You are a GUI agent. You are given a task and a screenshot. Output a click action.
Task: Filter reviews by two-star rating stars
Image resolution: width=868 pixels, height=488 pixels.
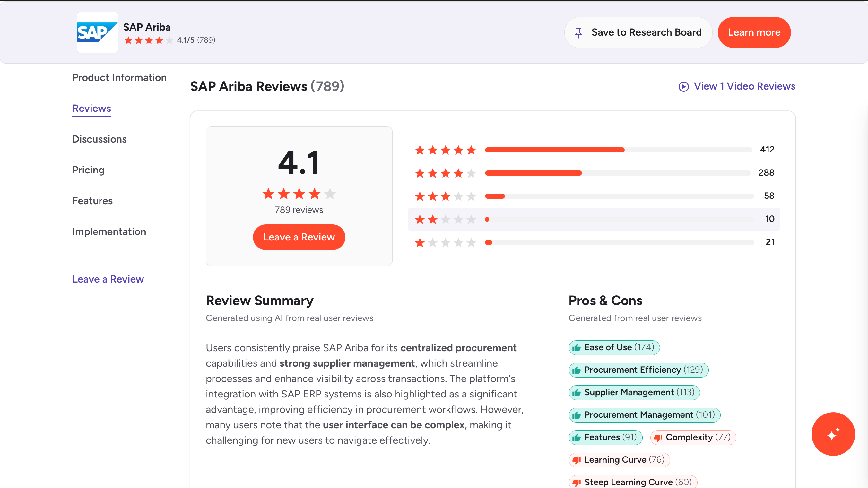445,219
